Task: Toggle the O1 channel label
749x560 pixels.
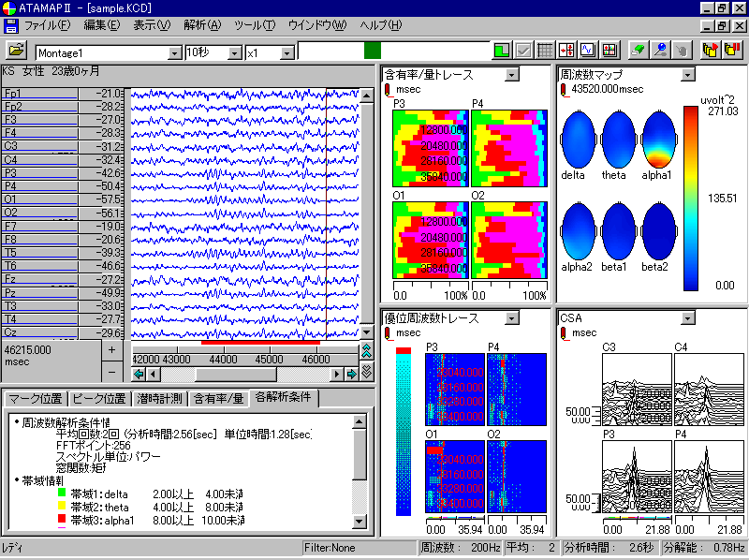Action: 39,199
